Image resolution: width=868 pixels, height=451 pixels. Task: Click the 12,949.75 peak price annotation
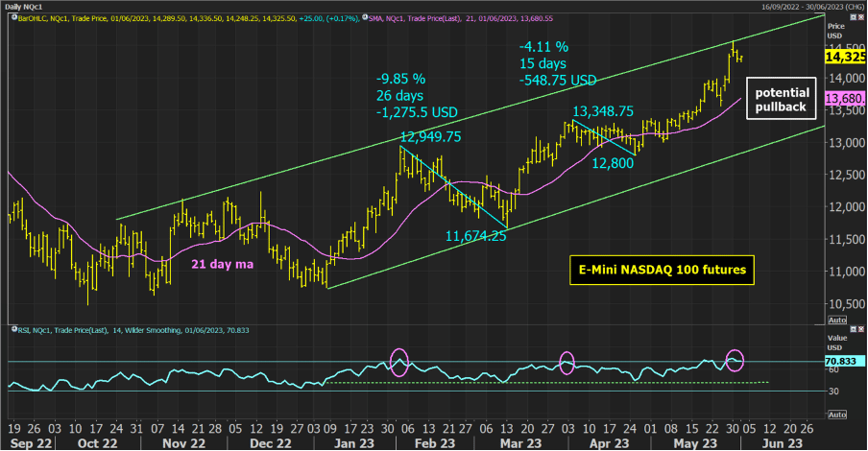(x=431, y=136)
